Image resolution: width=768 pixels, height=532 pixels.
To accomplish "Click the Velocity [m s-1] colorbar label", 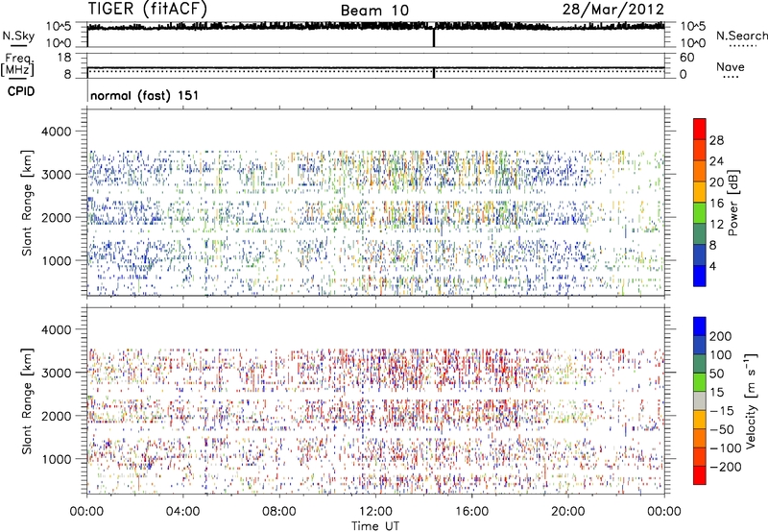I will 750,400.
